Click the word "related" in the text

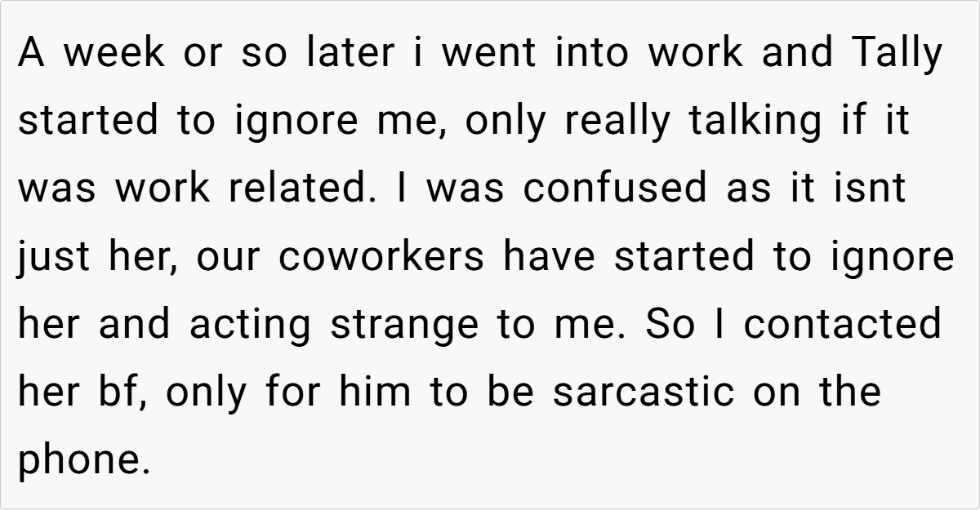pos(296,189)
